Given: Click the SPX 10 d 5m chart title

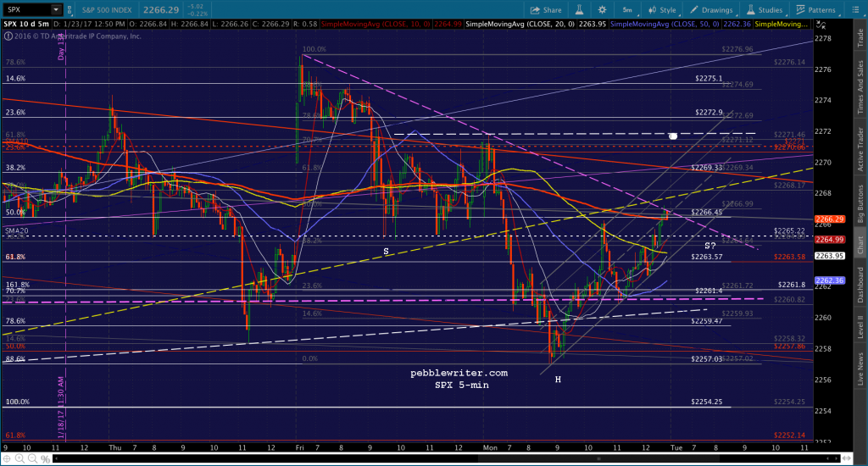Looking at the screenshot, I should point(26,24).
